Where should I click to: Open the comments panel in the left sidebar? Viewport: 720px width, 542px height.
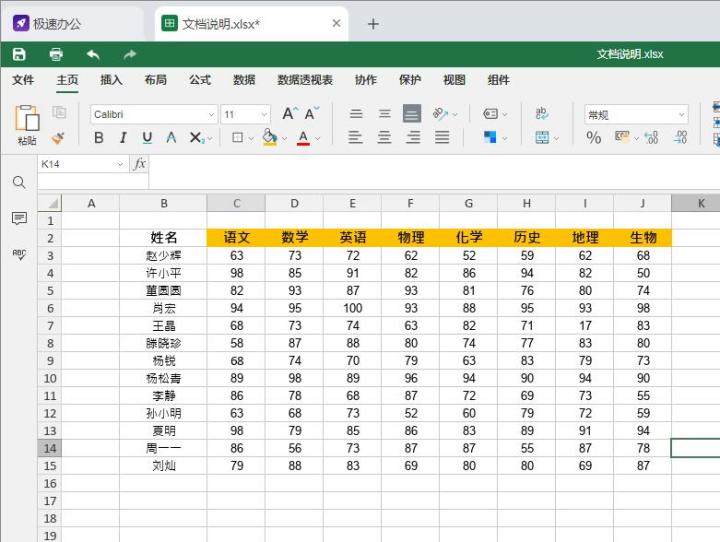click(19, 218)
